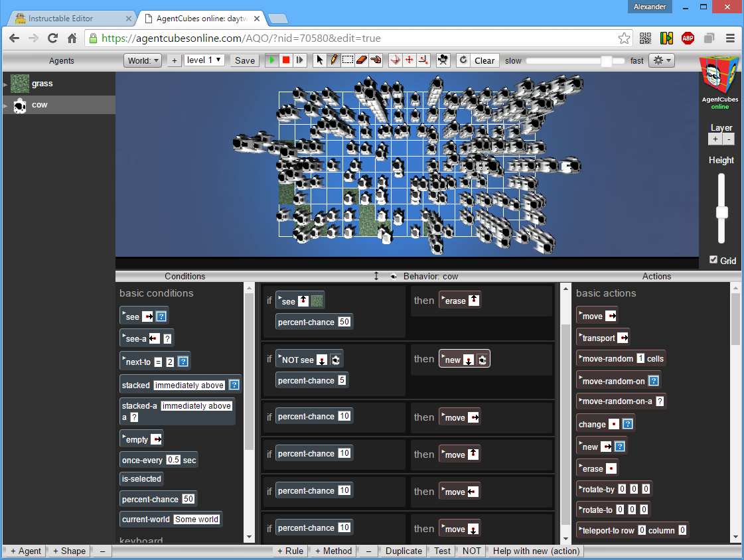Adjust the Height slider handle
This screenshot has height=560, width=744.
click(721, 212)
